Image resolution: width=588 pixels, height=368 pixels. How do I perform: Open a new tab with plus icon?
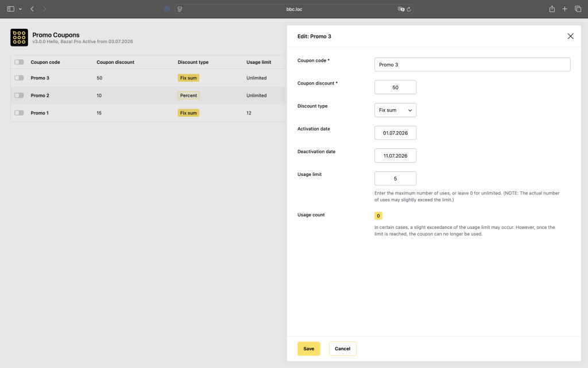[565, 9]
